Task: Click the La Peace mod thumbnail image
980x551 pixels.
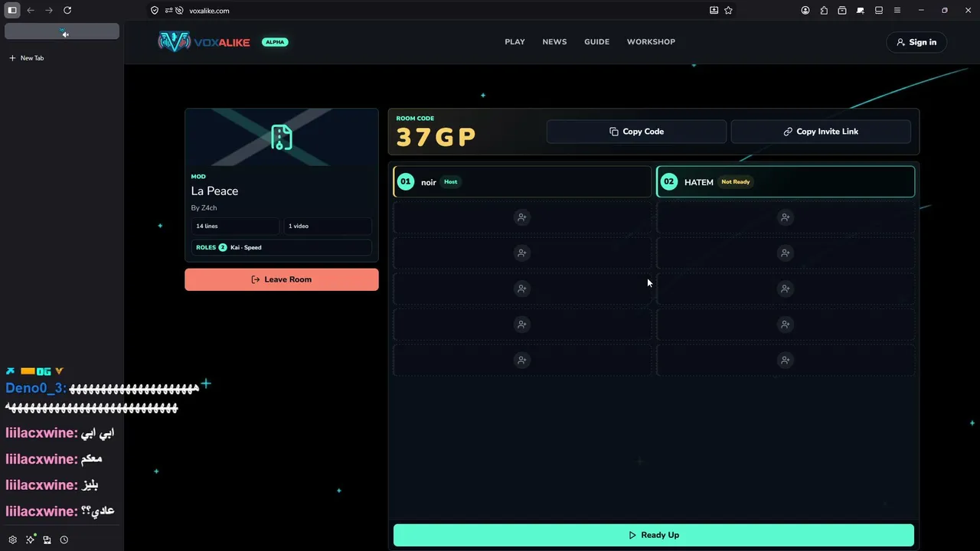Action: pyautogui.click(x=282, y=137)
